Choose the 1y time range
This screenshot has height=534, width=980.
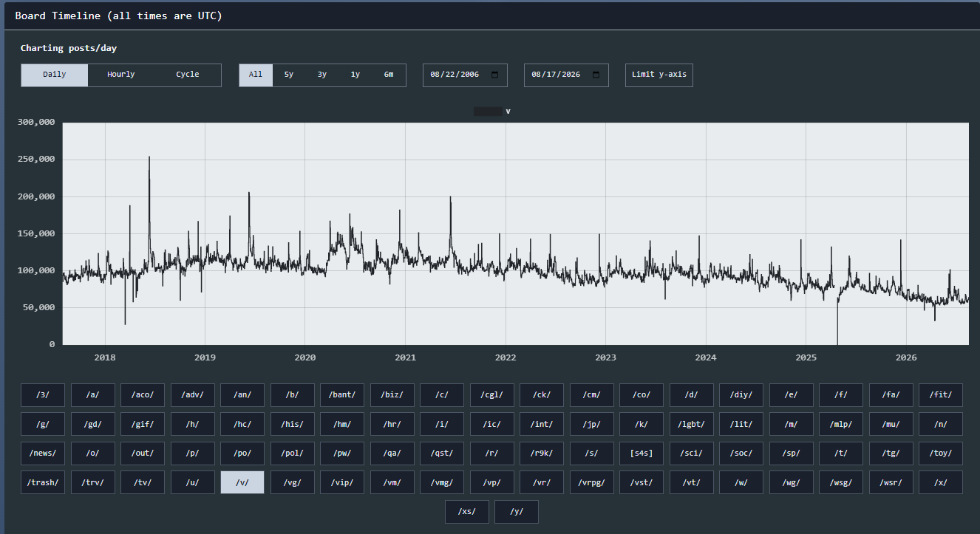click(355, 75)
